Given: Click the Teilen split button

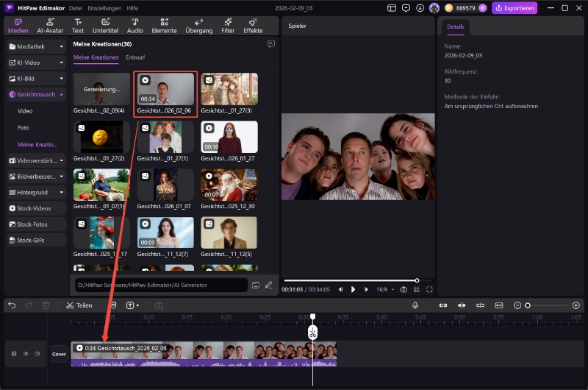Looking at the screenshot, I should point(79,305).
